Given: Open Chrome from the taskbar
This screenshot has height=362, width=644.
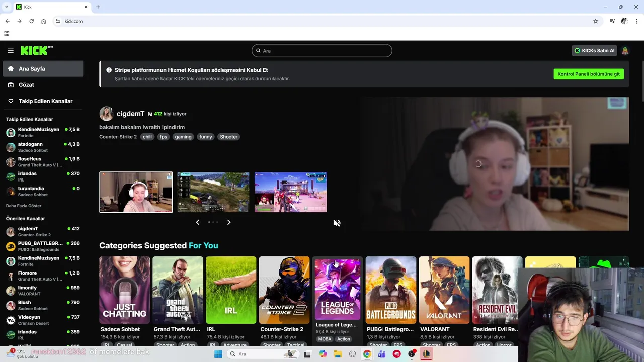Looking at the screenshot, I should pyautogui.click(x=367, y=354).
